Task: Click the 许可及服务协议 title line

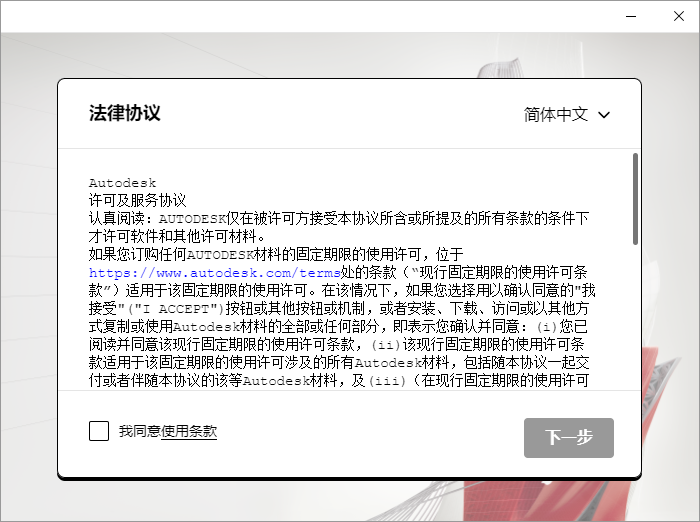Action: [137, 200]
